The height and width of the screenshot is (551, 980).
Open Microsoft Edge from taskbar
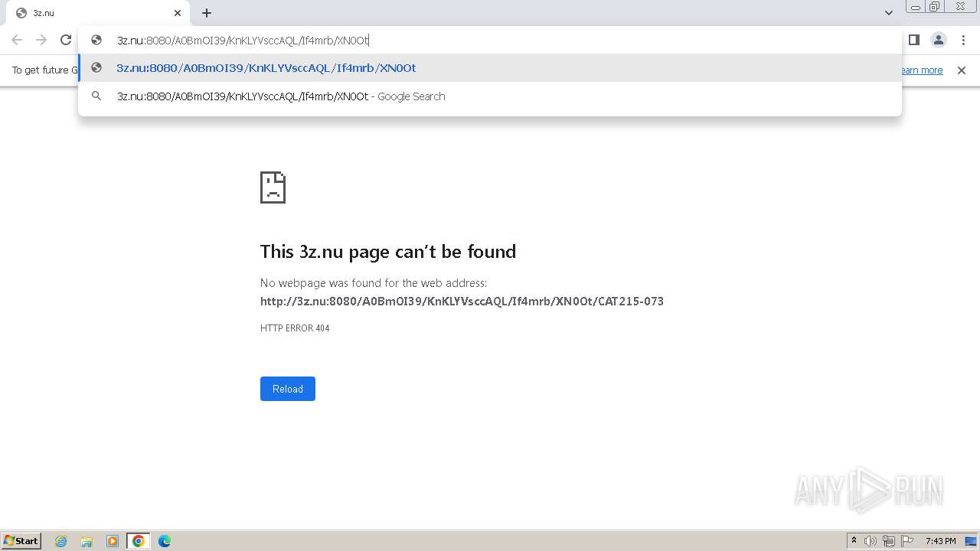pyautogui.click(x=164, y=541)
